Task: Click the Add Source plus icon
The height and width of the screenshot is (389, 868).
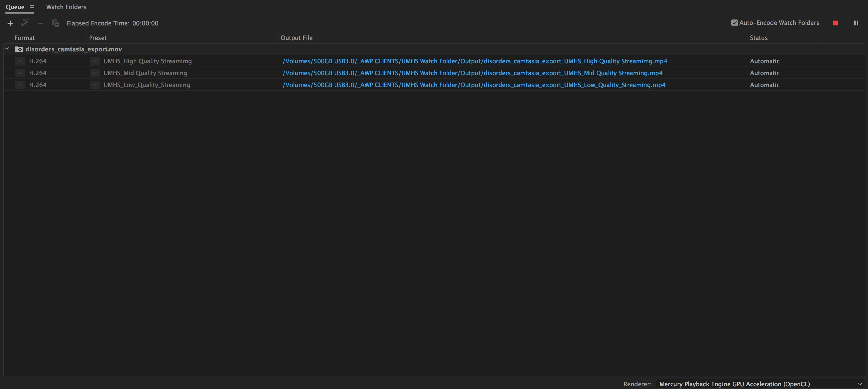Action: (x=10, y=23)
